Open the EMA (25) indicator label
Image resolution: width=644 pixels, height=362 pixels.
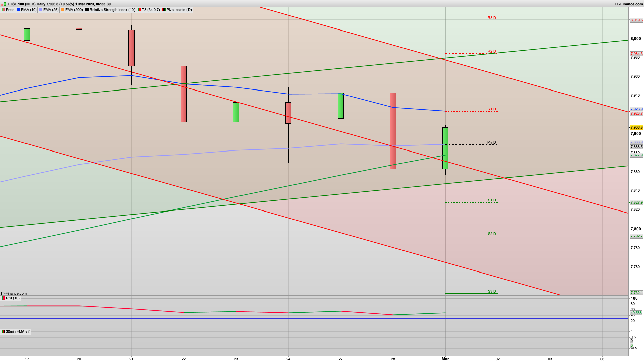(51, 10)
